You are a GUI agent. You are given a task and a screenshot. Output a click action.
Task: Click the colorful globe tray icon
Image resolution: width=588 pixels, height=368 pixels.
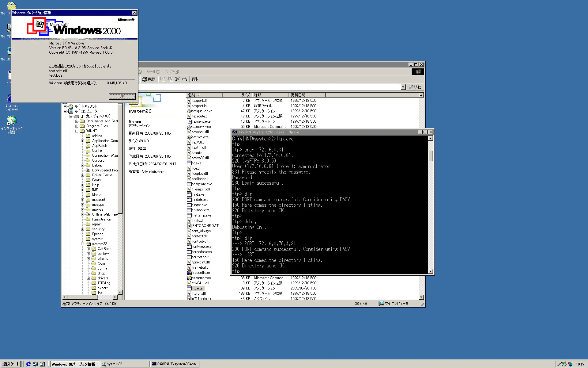[570, 364]
